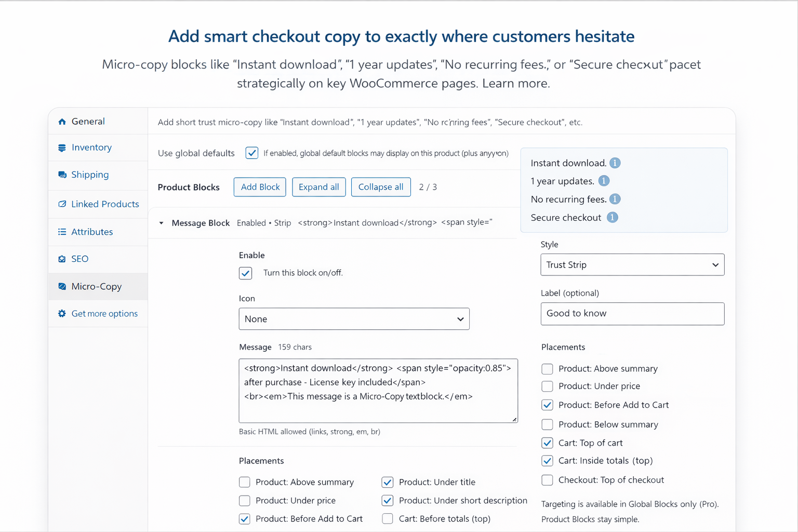Open the Micro-Copy tab

point(96,286)
